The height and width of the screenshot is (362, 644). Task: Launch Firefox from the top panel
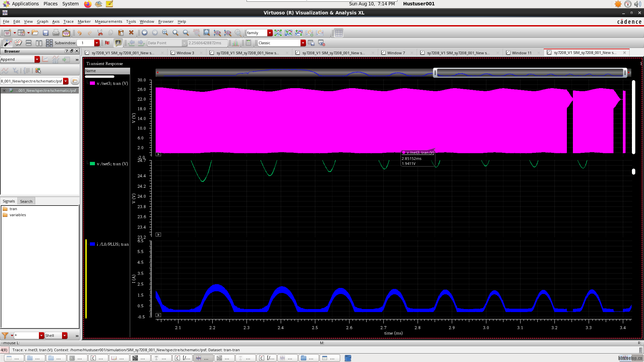pos(88,4)
